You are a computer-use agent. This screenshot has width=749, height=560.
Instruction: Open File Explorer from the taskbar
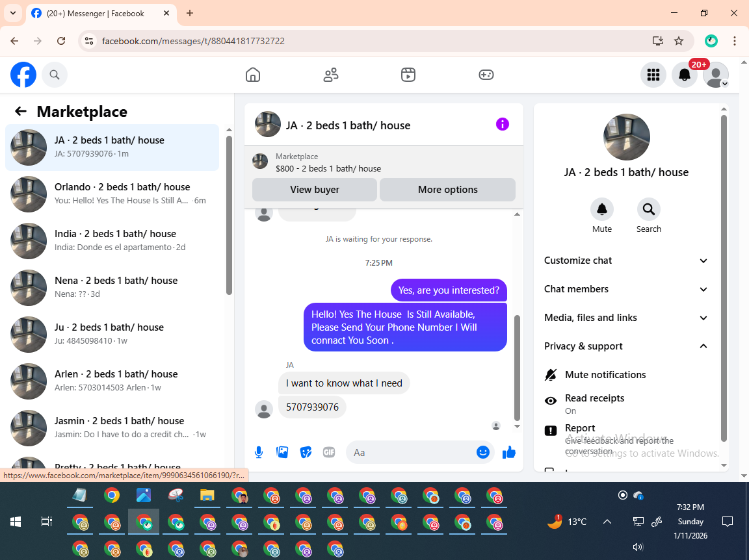(x=207, y=496)
